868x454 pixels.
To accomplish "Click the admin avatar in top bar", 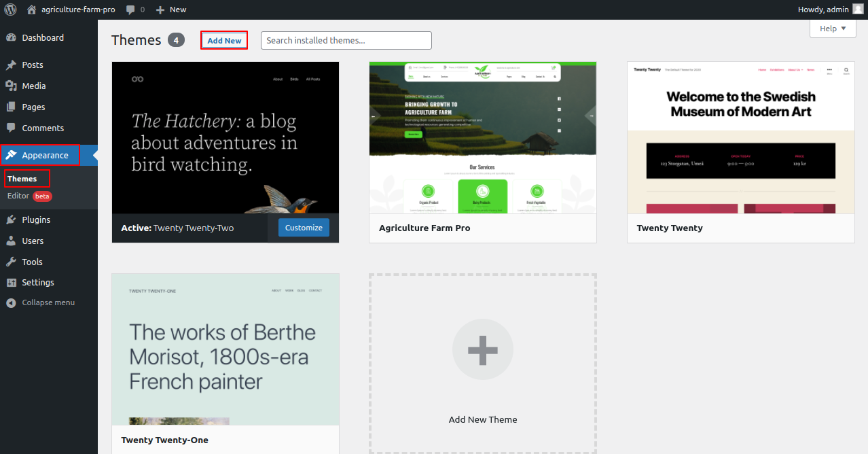I will (x=858, y=10).
